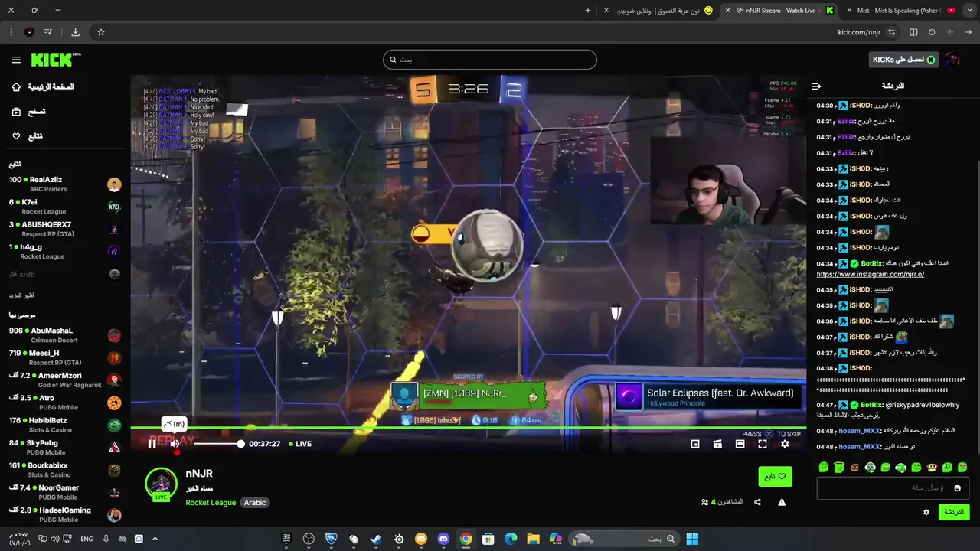The width and height of the screenshot is (980, 551).
Task: Open the user profile avatar menu
Action: (952, 60)
